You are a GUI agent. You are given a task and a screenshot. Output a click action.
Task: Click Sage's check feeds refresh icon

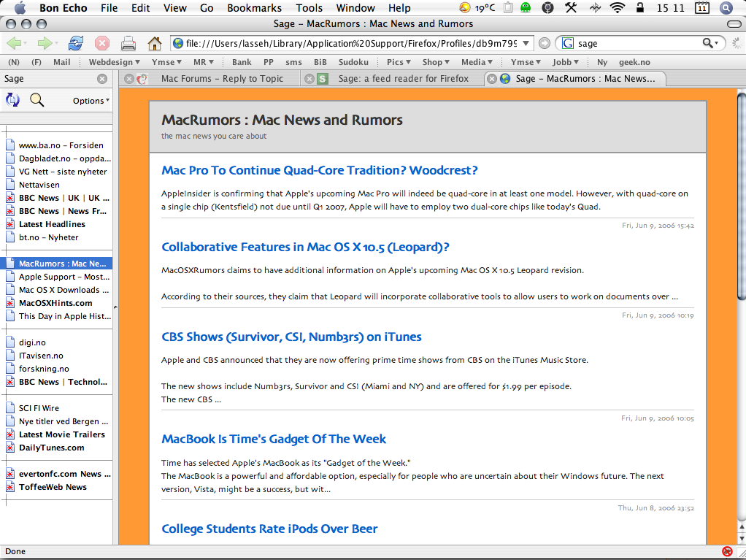click(12, 100)
